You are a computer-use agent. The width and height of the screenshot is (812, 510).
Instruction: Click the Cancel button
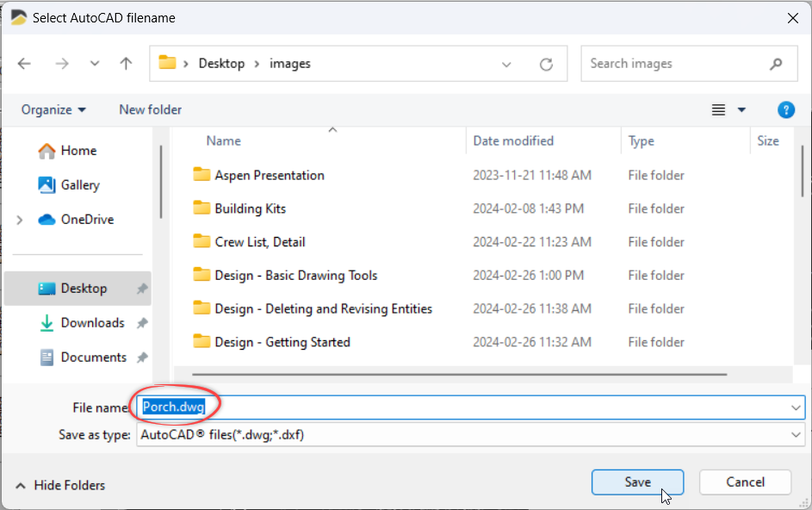pos(745,482)
